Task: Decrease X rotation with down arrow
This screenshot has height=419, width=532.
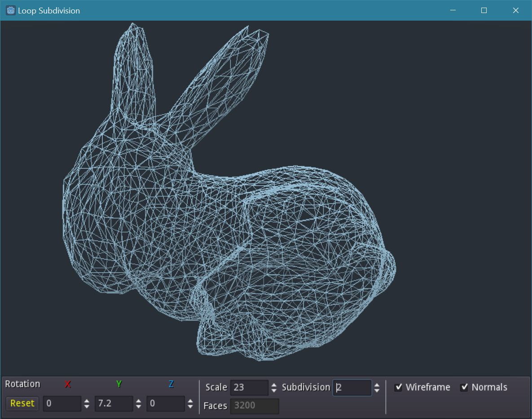Action: (x=87, y=406)
